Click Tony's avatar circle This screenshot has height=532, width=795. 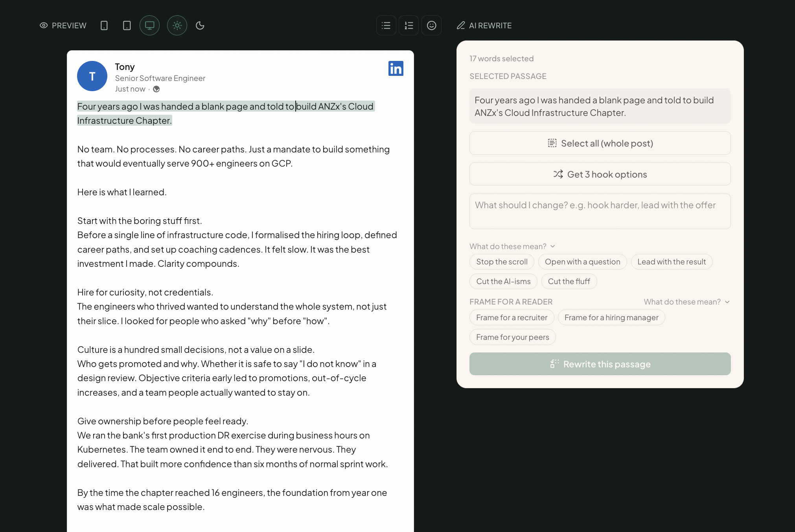pyautogui.click(x=92, y=76)
